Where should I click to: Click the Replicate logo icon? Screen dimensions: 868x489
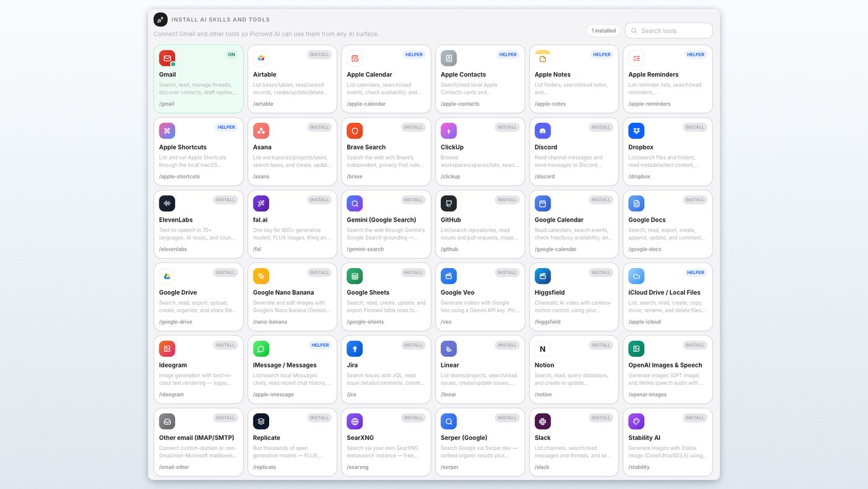(261, 421)
